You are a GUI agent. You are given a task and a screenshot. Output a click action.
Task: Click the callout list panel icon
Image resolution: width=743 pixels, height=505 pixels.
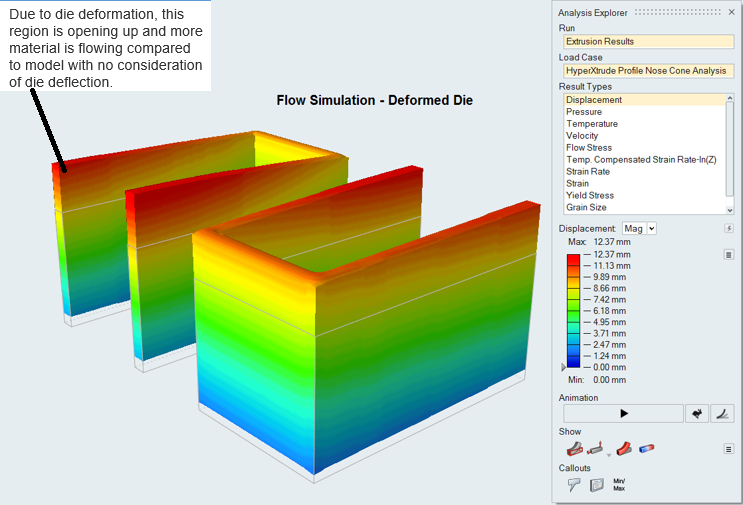pos(597,485)
